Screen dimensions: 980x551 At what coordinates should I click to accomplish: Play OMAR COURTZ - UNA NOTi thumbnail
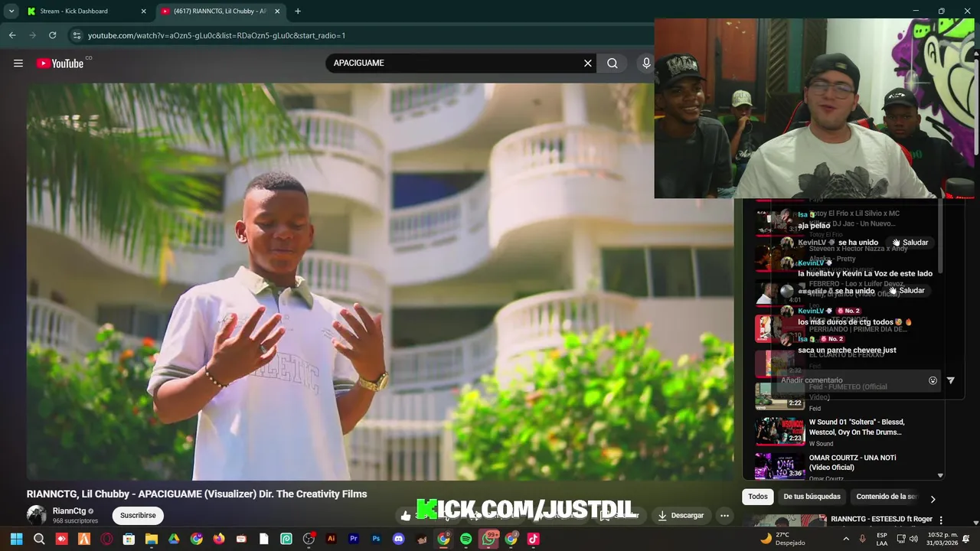(780, 466)
